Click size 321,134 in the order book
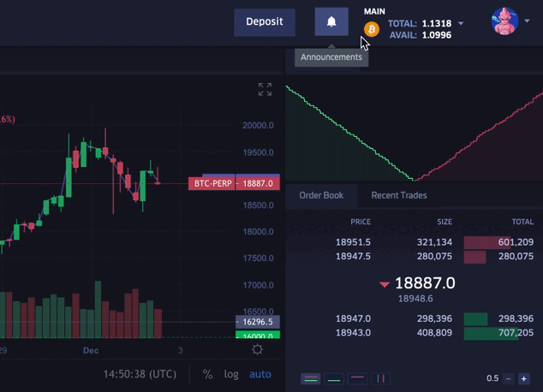Viewport: 543px width, 392px height. [x=434, y=242]
